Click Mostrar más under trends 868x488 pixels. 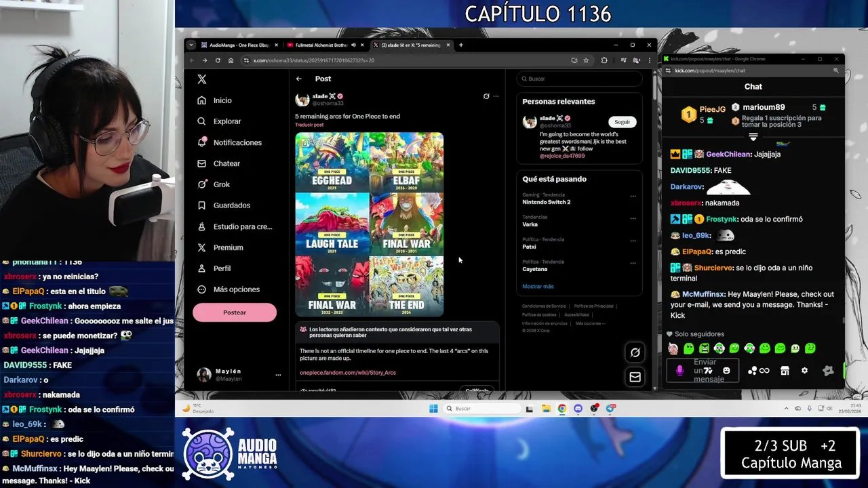(x=538, y=287)
